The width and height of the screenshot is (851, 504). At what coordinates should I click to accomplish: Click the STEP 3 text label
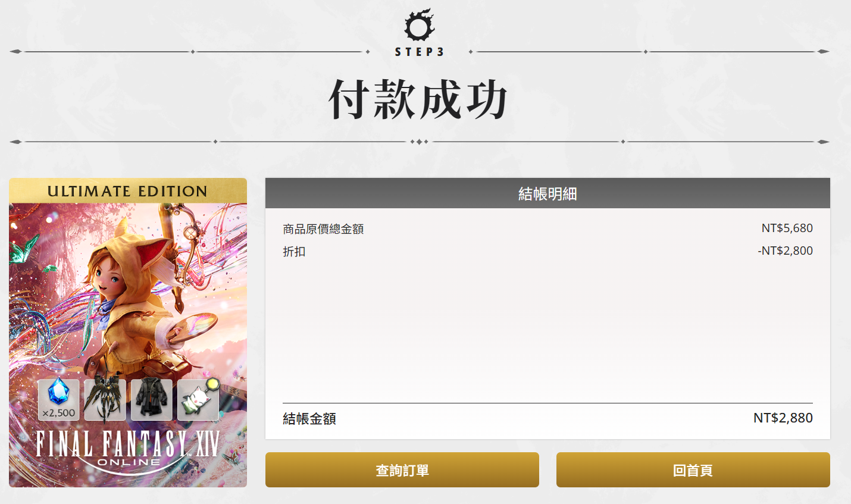point(420,52)
